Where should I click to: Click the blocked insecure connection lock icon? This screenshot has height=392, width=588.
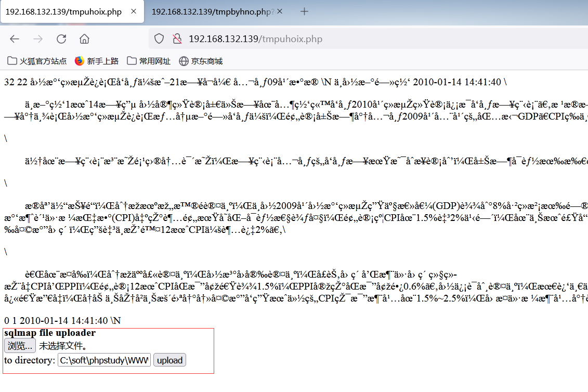[177, 38]
